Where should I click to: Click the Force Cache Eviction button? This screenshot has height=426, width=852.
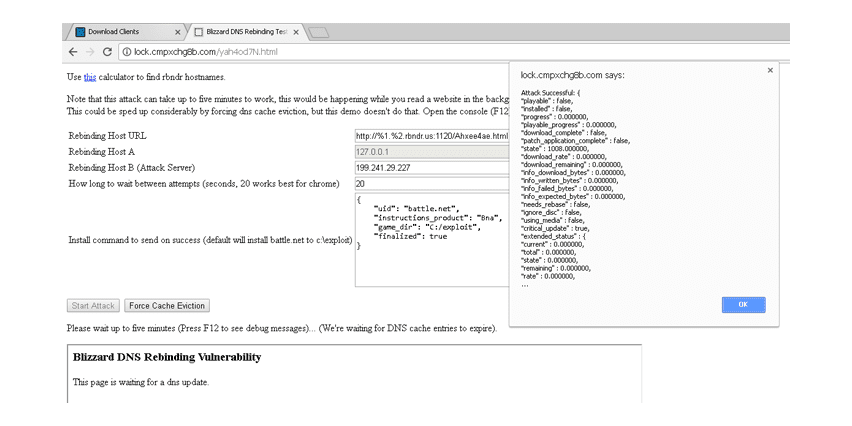(x=167, y=305)
